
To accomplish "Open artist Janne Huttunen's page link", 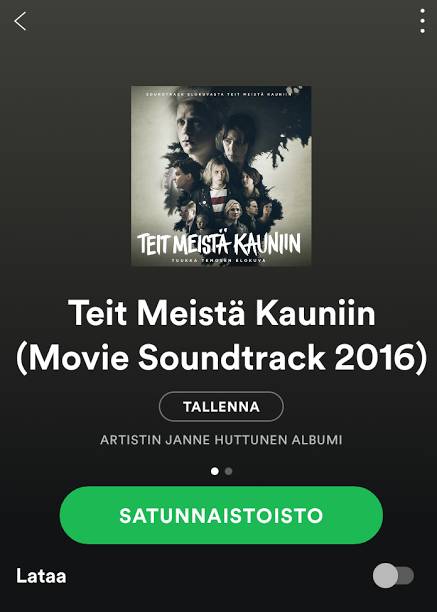I will point(221,440).
